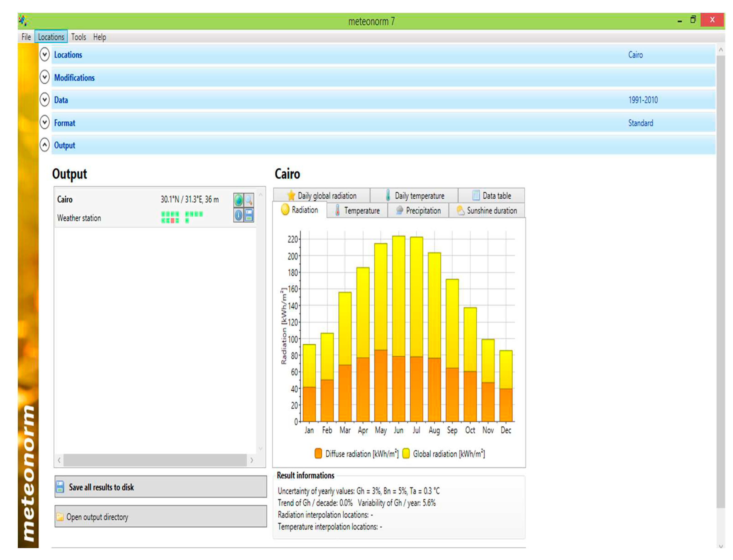Click the meteonorm app icon in title bar
The image size is (733, 560).
(x=23, y=21)
